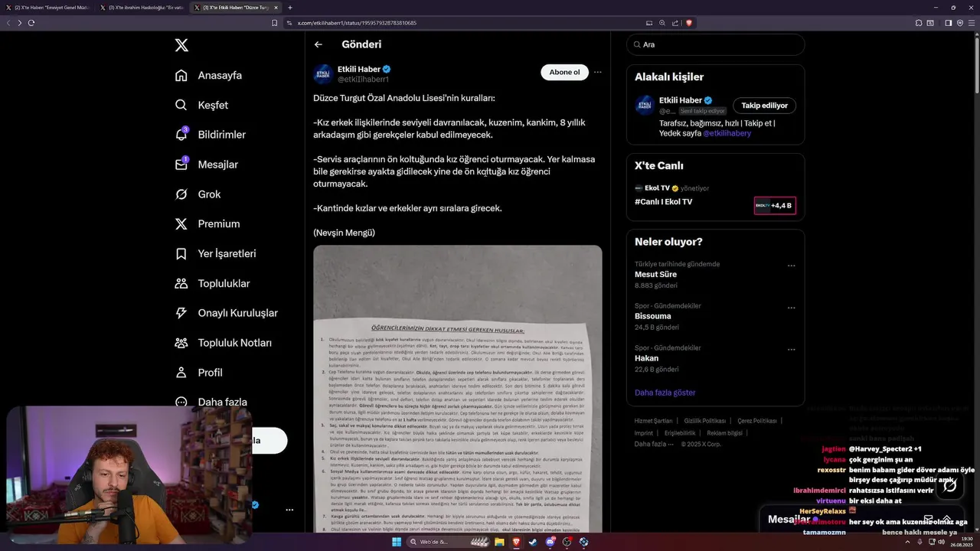
Task: Open Mesajlar envelope icon in sidebar
Action: (181, 164)
